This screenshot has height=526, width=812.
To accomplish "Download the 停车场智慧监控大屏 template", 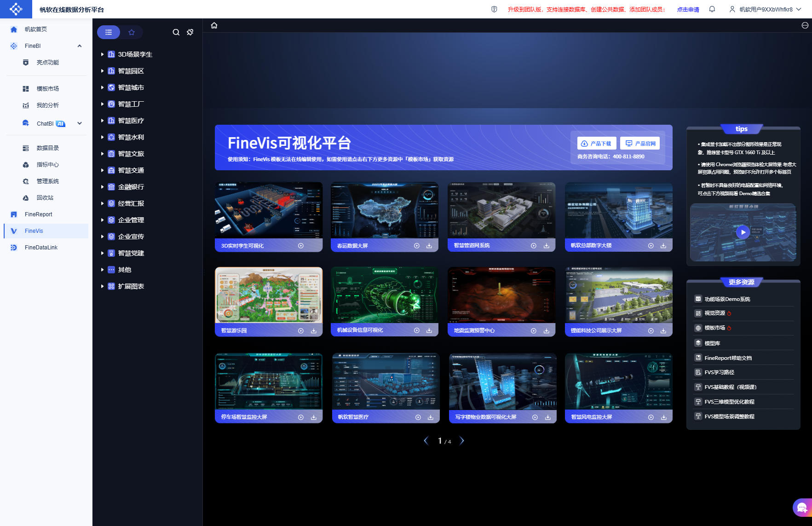I will pos(314,417).
